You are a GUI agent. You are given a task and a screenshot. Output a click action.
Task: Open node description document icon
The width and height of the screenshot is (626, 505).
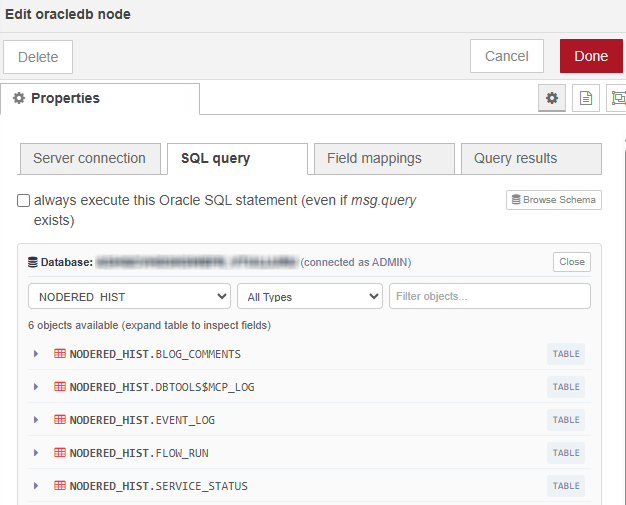click(586, 98)
